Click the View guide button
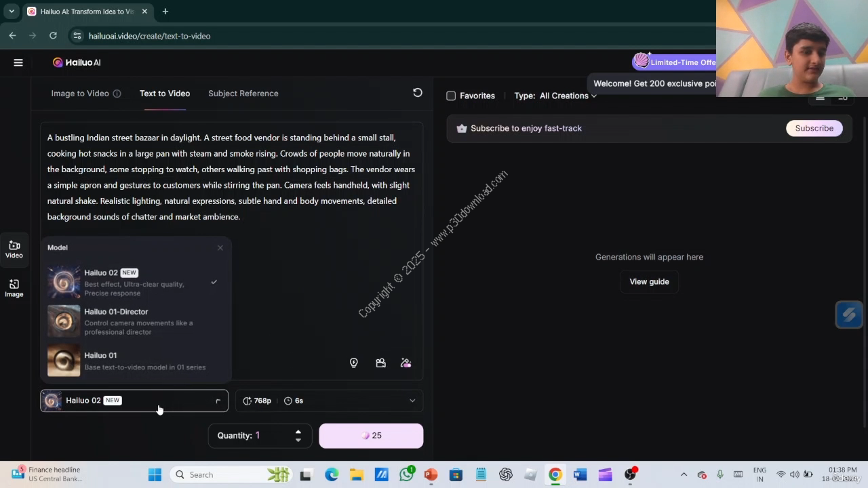Viewport: 868px width, 488px height. [x=649, y=282]
